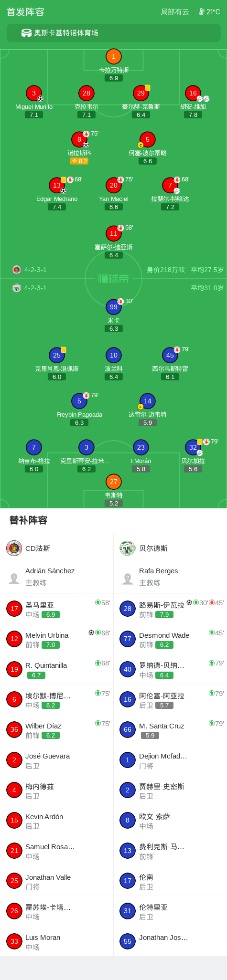The width and height of the screenshot is (227, 980).
Task: Tap the 奥斯卡基特诺体育场 stadium bar
Action: coord(114,33)
